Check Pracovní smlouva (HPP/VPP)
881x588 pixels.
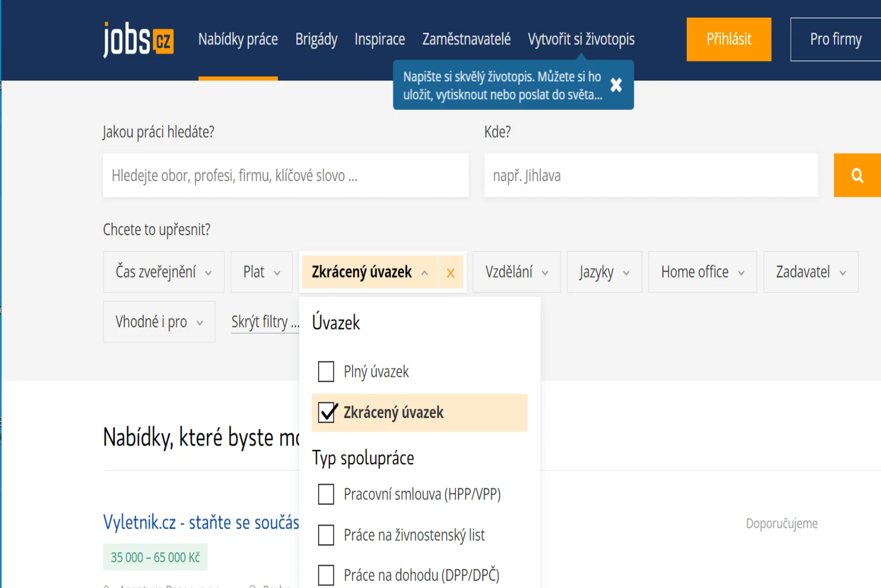point(326,494)
